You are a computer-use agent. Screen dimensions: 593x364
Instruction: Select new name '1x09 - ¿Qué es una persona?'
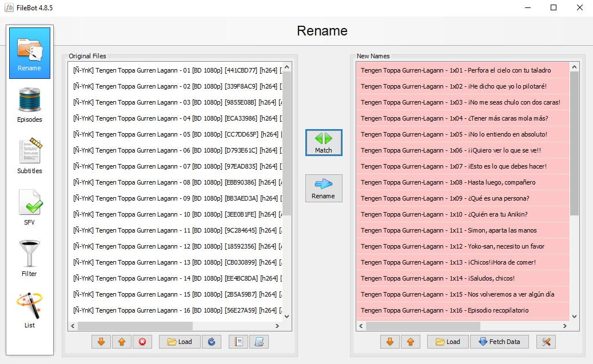click(x=463, y=198)
